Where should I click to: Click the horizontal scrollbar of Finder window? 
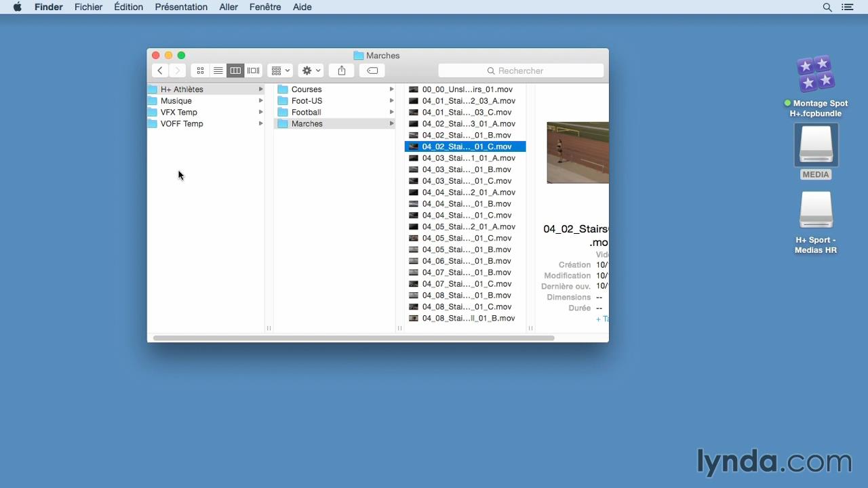[x=353, y=338]
